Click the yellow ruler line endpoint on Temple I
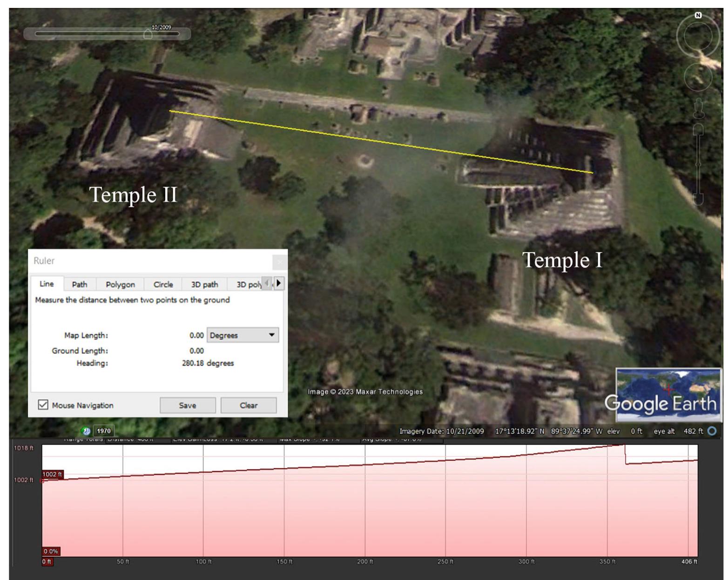The height and width of the screenshot is (580, 728). coord(593,173)
